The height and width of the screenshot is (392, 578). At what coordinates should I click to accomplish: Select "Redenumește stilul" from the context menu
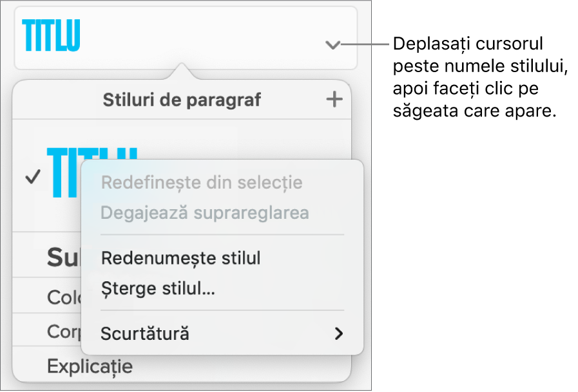click(181, 258)
